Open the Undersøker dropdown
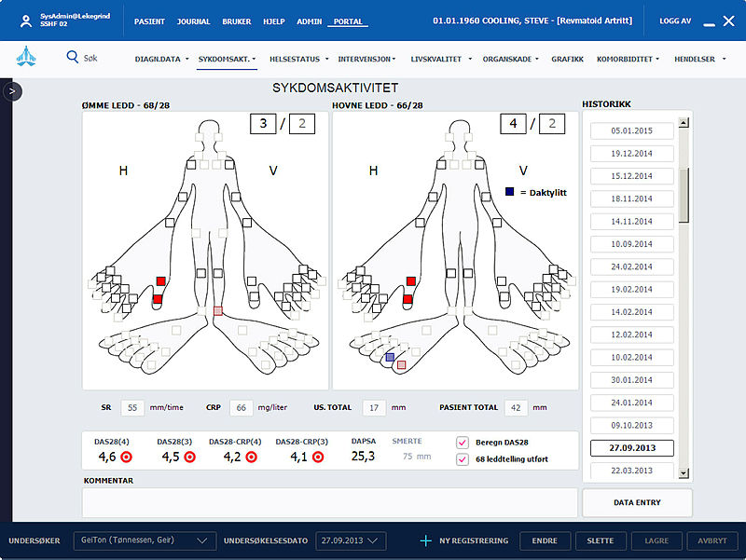Image resolution: width=746 pixels, height=560 pixels. tap(202, 540)
